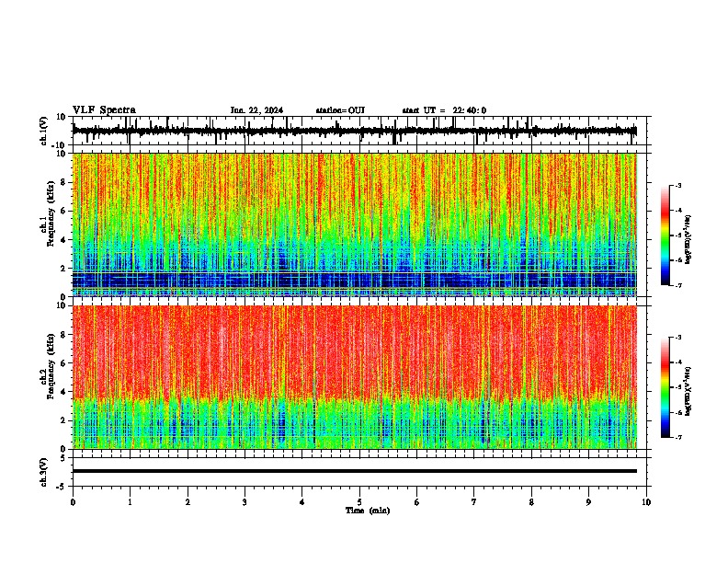Click the flat ch.3 voltage trace
This screenshot has width=728, height=563.
[x=355, y=471]
